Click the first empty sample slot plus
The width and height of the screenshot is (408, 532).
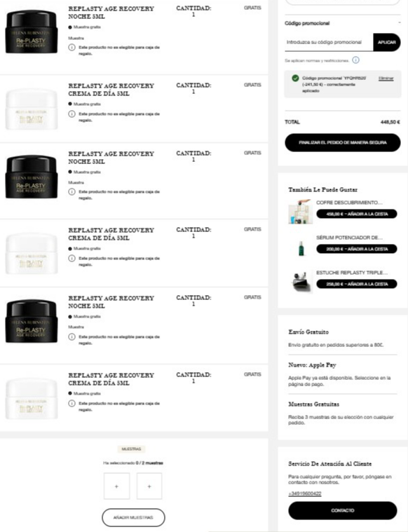(116, 486)
